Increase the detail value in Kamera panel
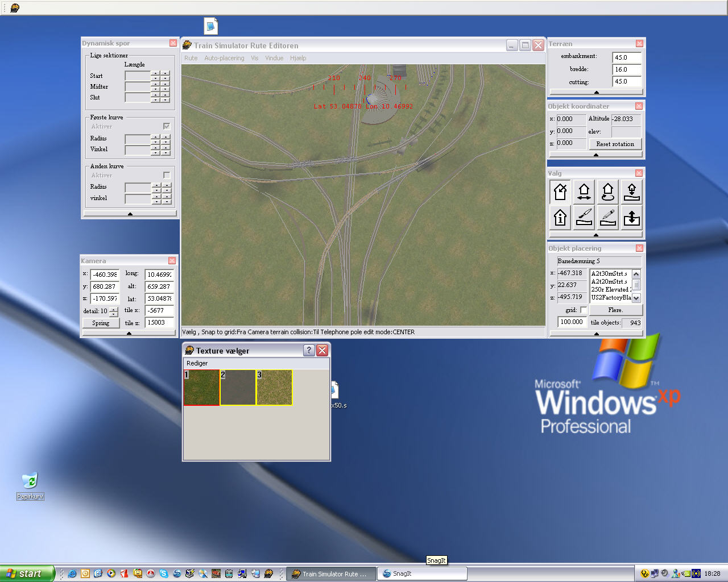Screen dimensions: 728x582 click(114, 309)
